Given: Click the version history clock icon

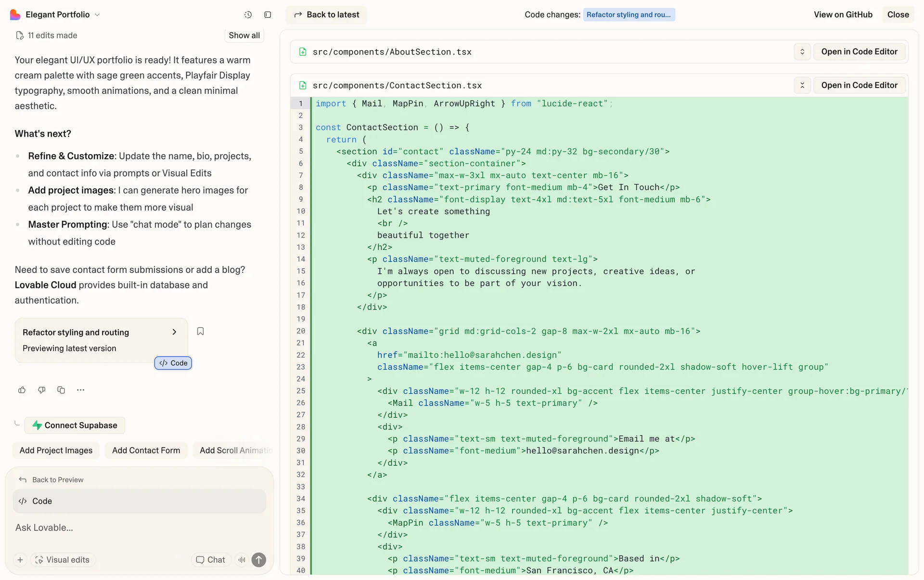Looking at the screenshot, I should click(248, 15).
